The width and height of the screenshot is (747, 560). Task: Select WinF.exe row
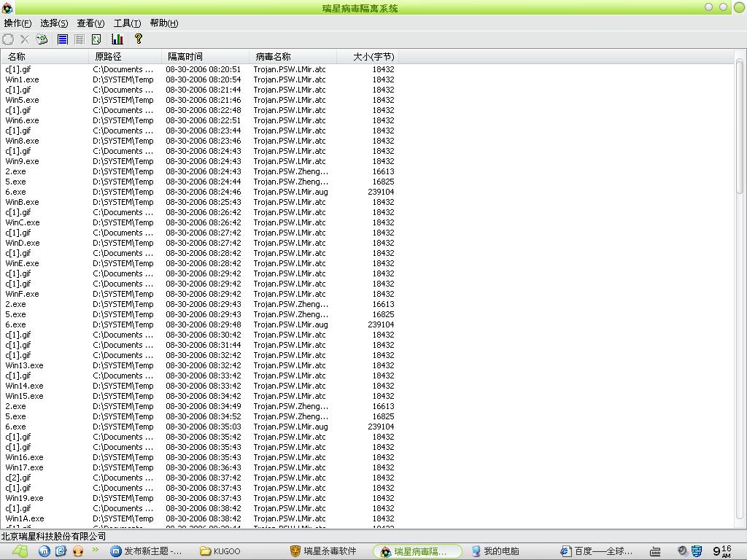point(200,294)
